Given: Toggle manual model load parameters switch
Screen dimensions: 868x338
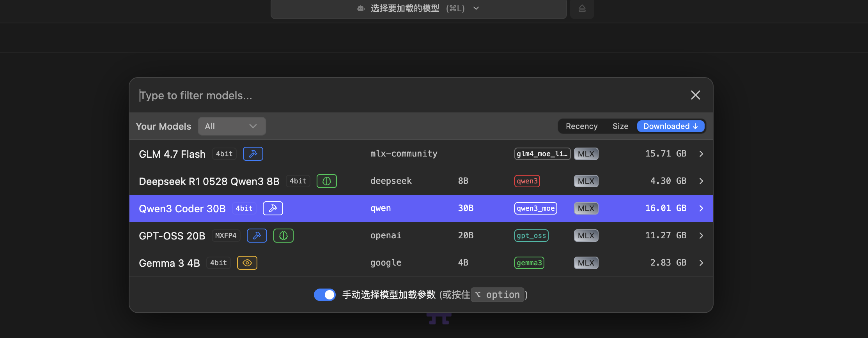Looking at the screenshot, I should click(x=324, y=295).
